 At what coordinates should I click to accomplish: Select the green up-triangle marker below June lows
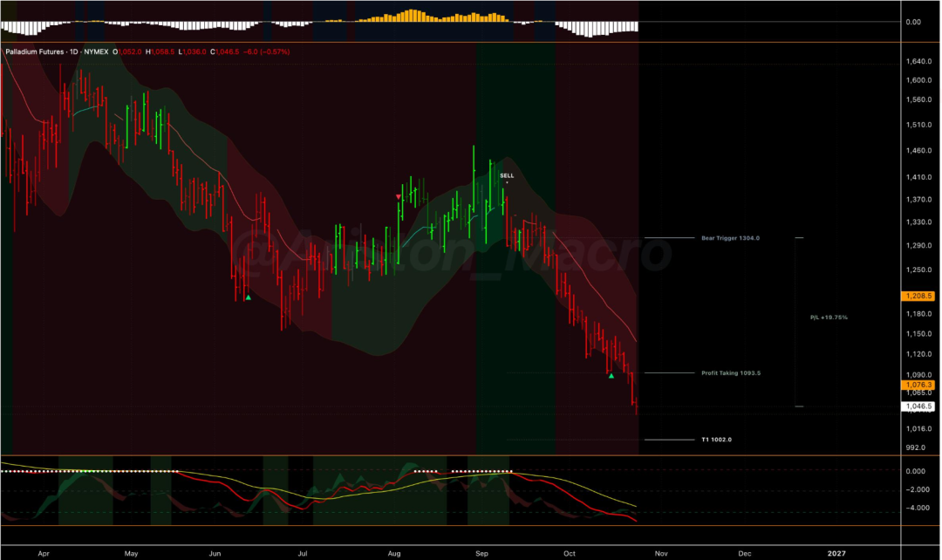(248, 297)
